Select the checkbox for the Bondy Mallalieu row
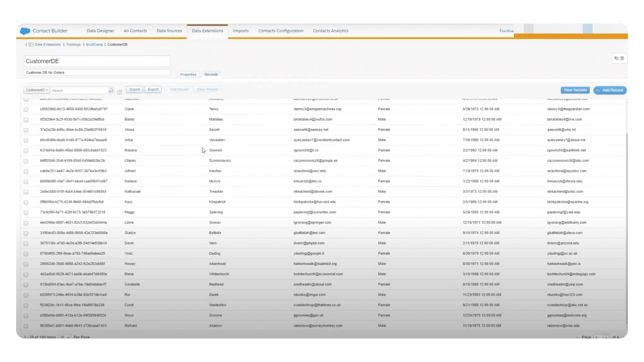This screenshot has height=362, width=644. tap(26, 120)
